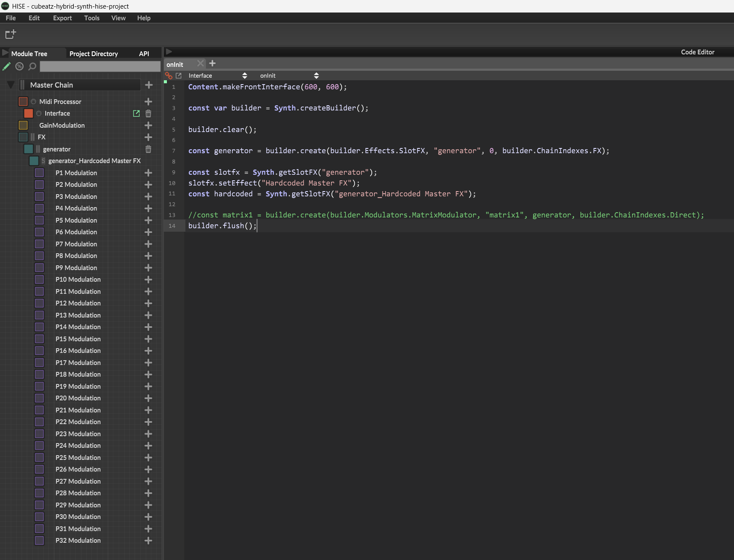
Task: Add a new code editor tab
Action: coord(212,64)
